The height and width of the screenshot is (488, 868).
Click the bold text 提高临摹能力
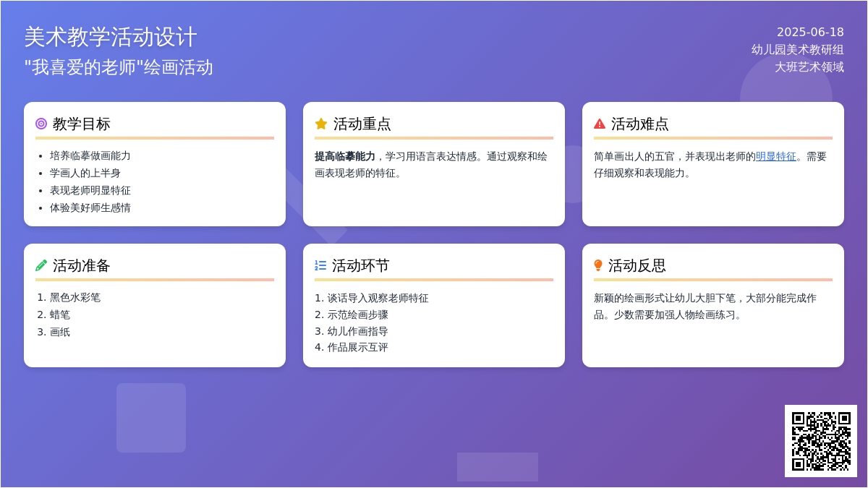tap(345, 156)
